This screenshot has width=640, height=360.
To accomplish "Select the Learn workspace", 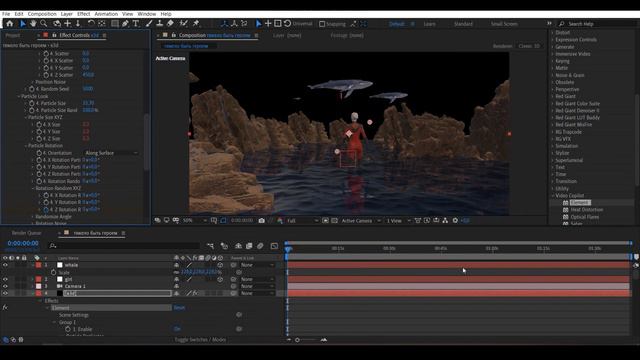I will [x=429, y=24].
